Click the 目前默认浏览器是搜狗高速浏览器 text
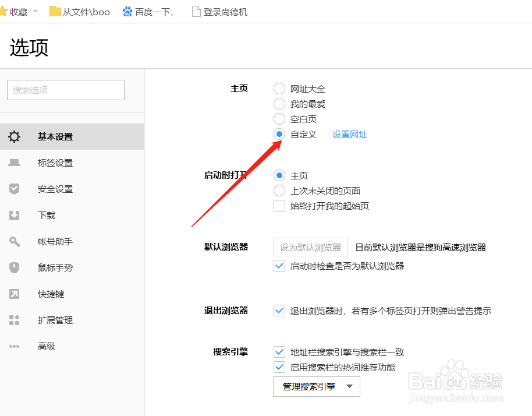532x416 pixels. [x=421, y=247]
